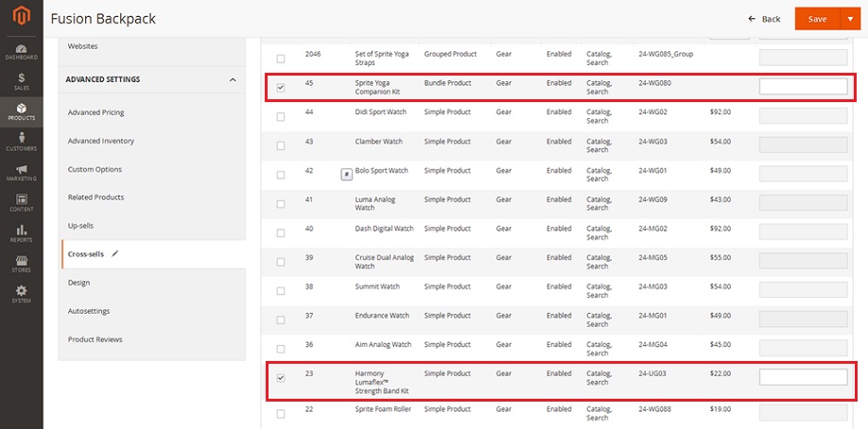Open the Save button dropdown arrow
Screen dimensions: 868x429
coord(850,19)
